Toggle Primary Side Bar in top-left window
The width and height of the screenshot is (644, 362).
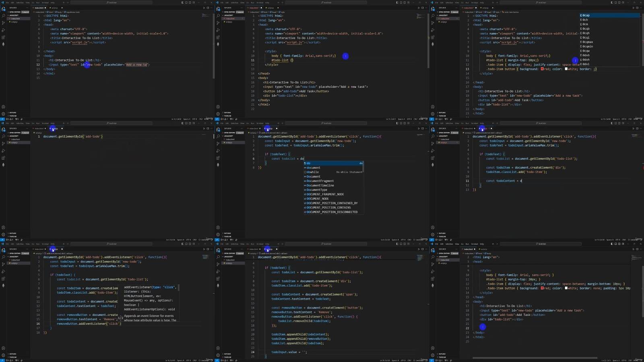(182, 2)
